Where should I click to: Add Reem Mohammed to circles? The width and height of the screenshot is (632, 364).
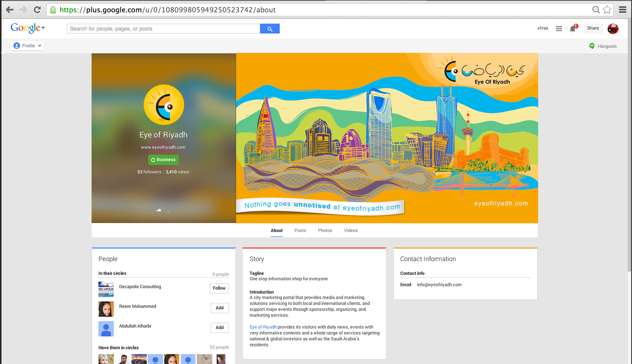click(220, 308)
